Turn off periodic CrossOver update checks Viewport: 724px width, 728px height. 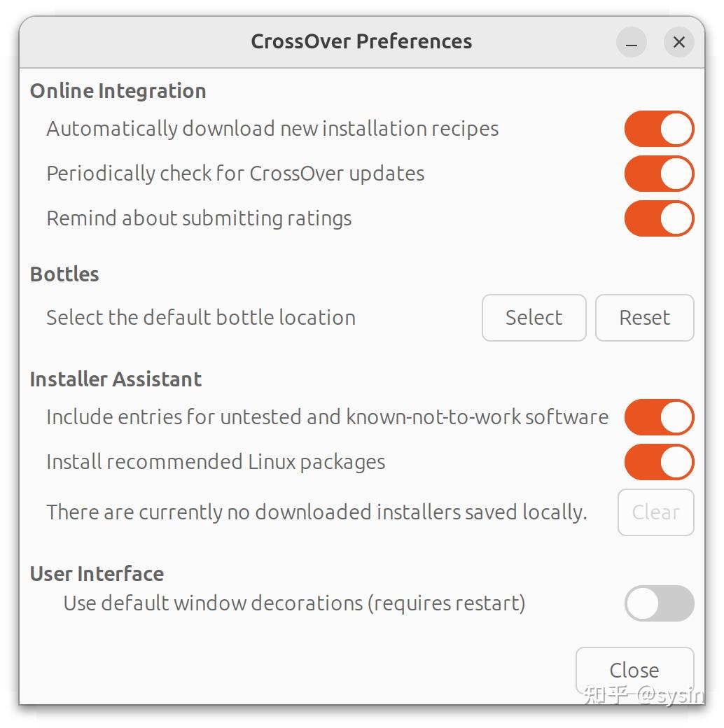[x=658, y=174]
